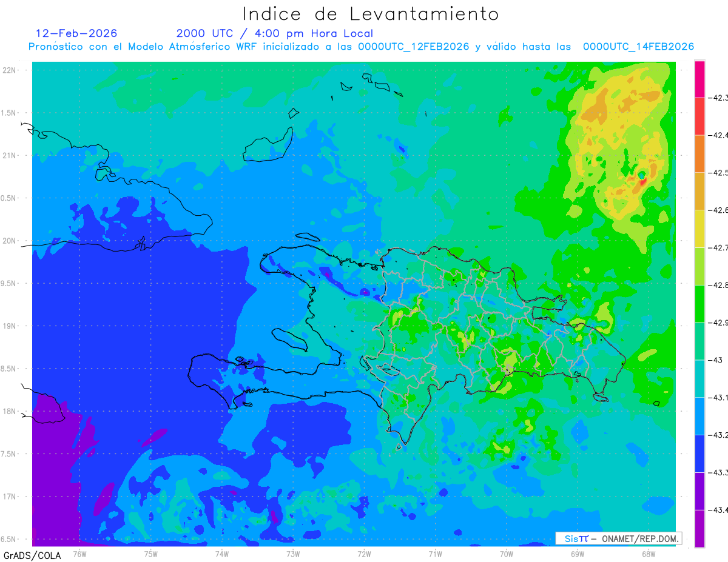
Task: Click the '-43.3' legend value
Action: [719, 472]
